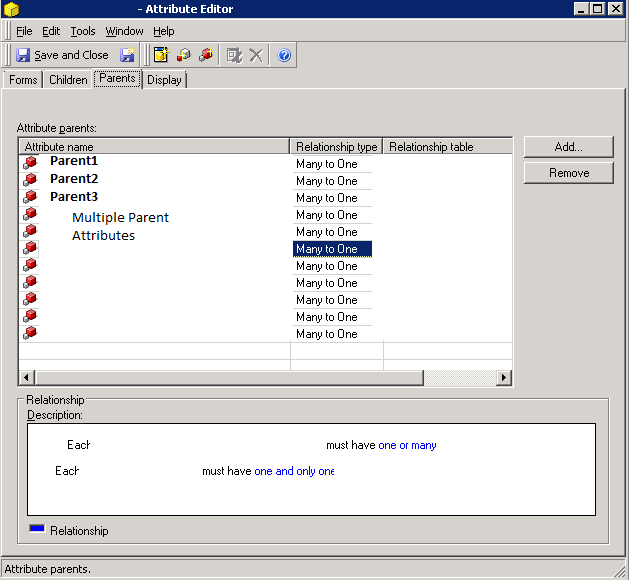Viewport: 629px width, 580px height.
Task: Click the Save and Close toolbar button
Action: coord(62,55)
